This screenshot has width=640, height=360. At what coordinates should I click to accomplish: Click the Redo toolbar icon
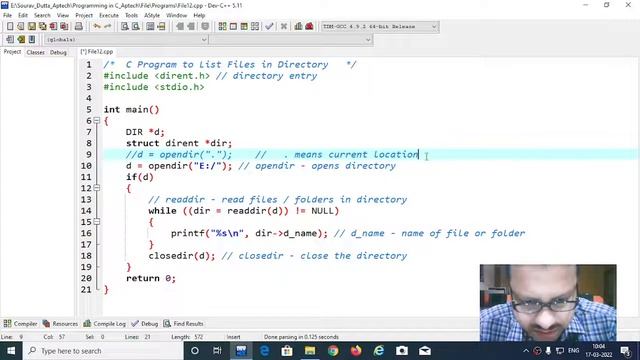click(x=108, y=27)
